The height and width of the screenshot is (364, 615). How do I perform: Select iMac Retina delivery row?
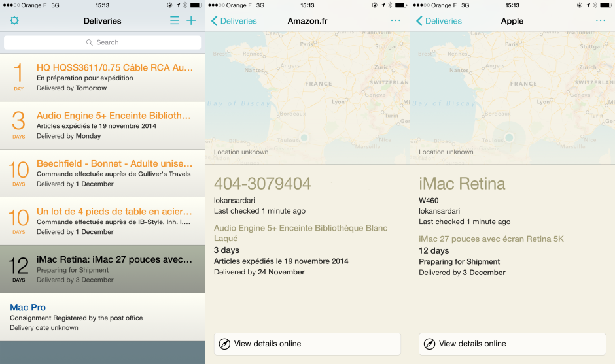pos(102,269)
